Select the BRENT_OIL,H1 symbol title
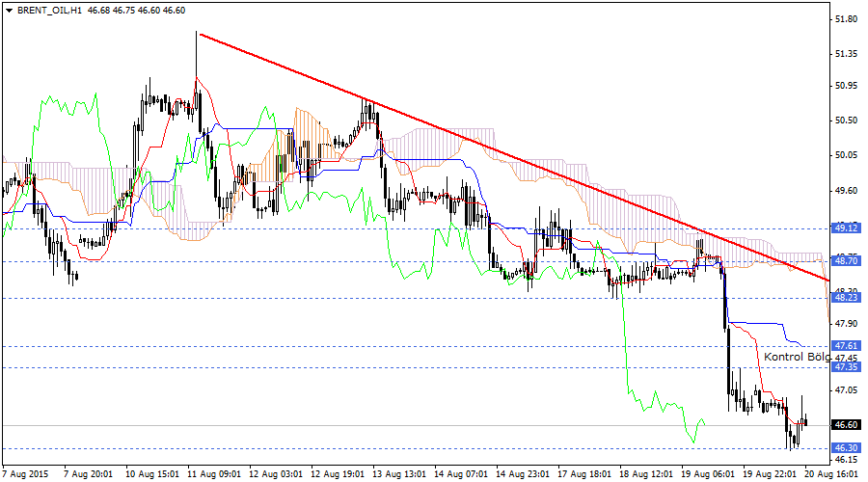Viewport: 868px width, 482px height. (x=50, y=11)
